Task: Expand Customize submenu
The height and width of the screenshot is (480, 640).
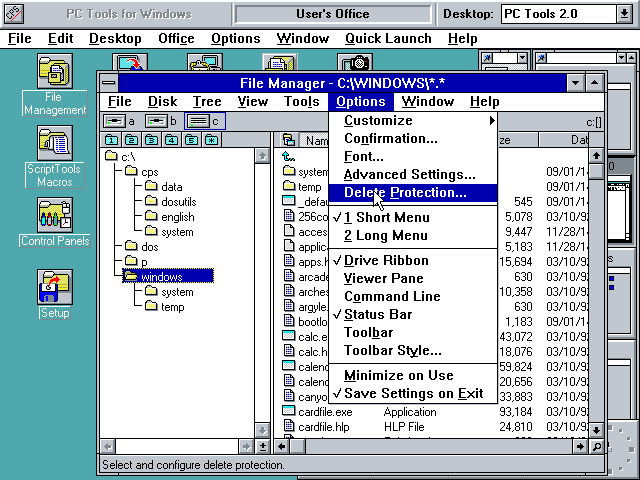Action: coord(413,120)
